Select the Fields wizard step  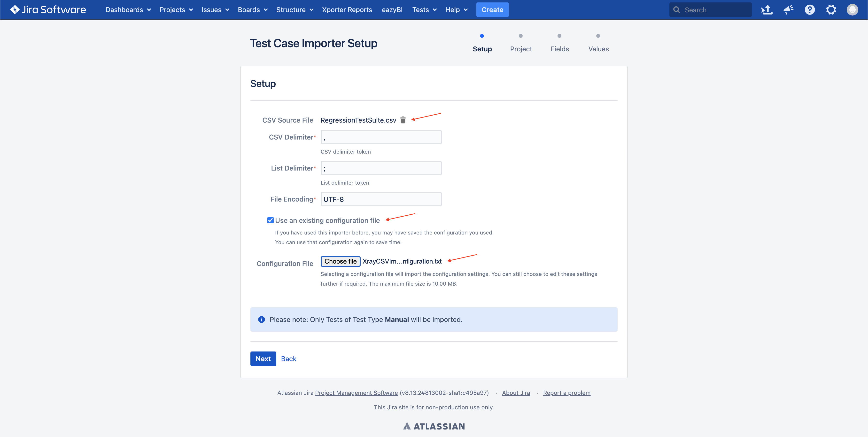pyautogui.click(x=559, y=43)
